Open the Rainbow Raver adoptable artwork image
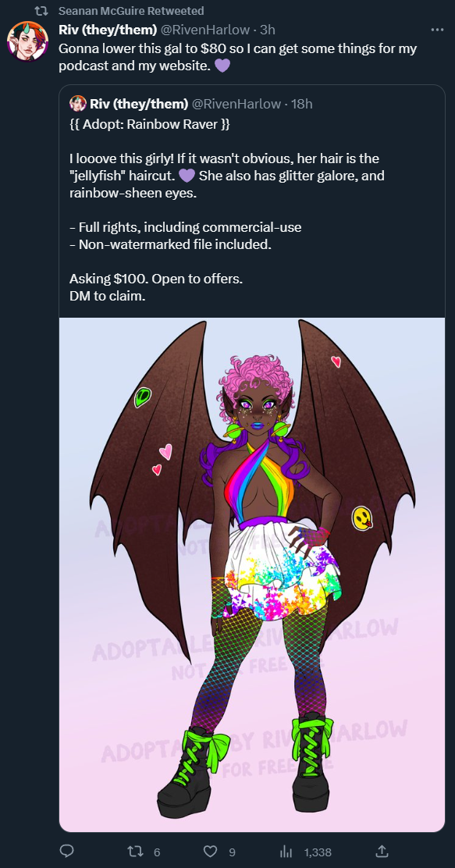 pyautogui.click(x=252, y=575)
